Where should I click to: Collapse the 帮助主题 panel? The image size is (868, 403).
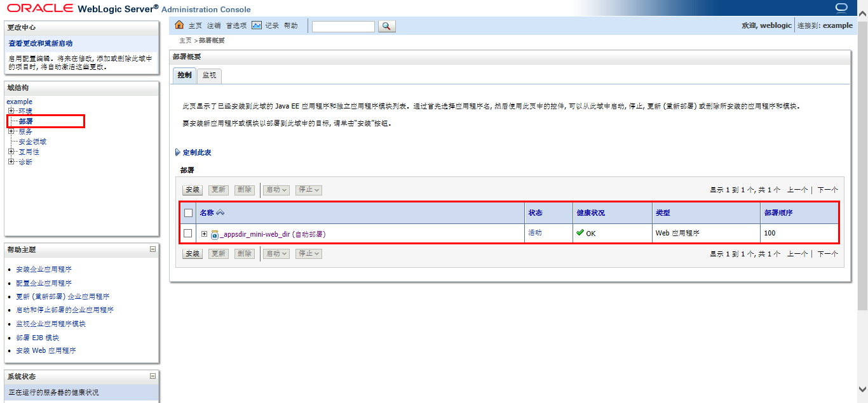tap(153, 249)
